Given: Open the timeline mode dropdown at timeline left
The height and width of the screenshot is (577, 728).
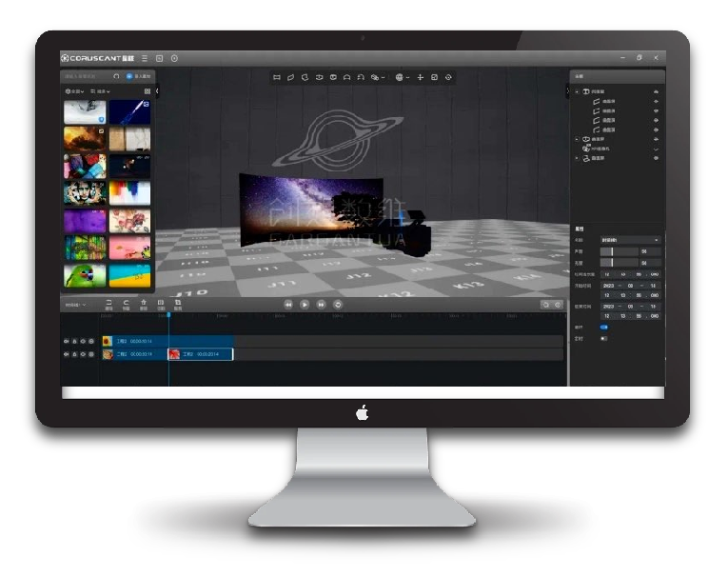Looking at the screenshot, I should tap(75, 305).
